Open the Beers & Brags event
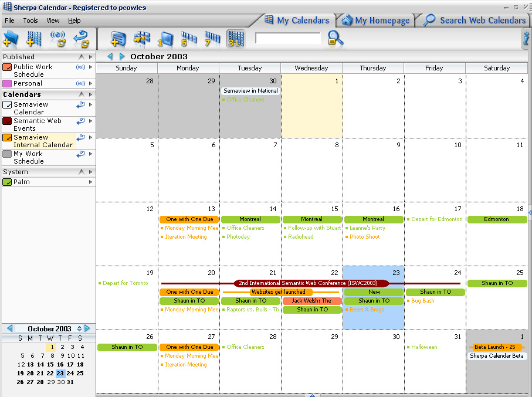Image resolution: width=532 pixels, height=397 pixels. click(367, 310)
